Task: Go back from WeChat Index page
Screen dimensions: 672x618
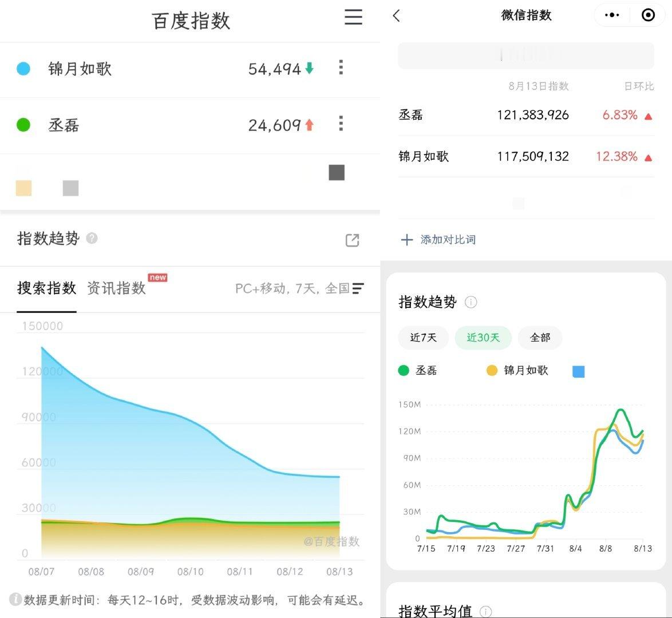Action: 397,16
